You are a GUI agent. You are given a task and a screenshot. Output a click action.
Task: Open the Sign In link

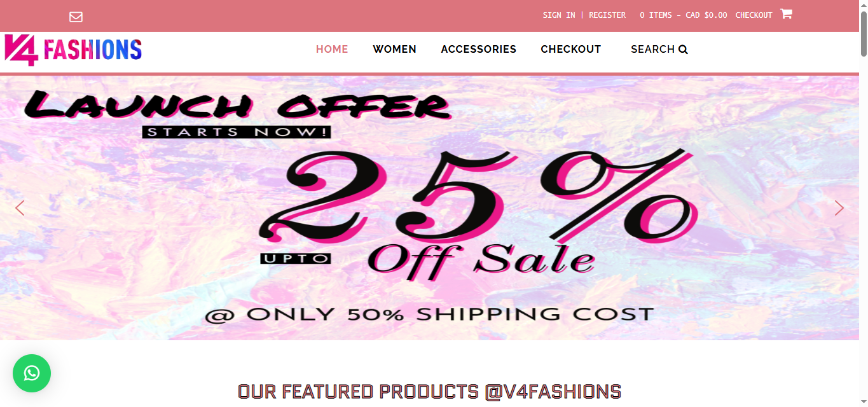559,15
